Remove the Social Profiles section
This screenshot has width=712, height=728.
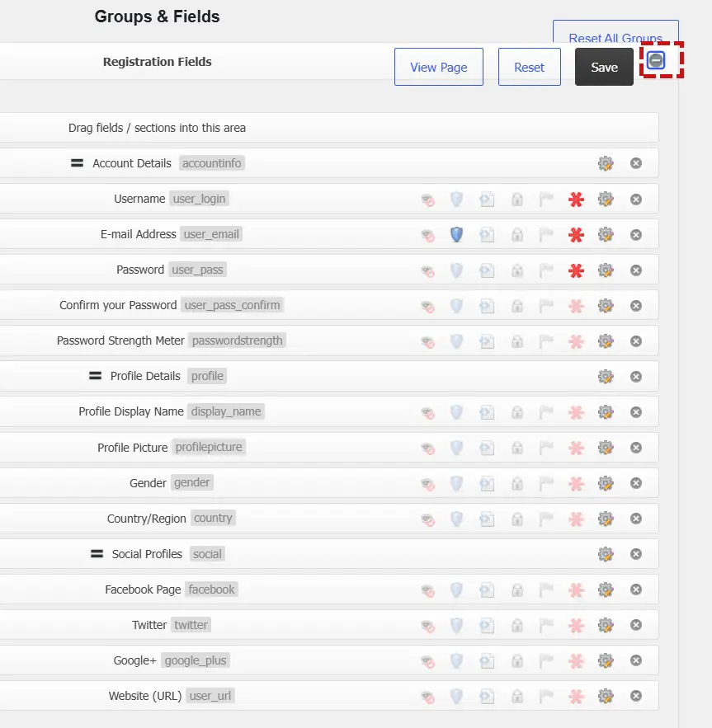(636, 554)
